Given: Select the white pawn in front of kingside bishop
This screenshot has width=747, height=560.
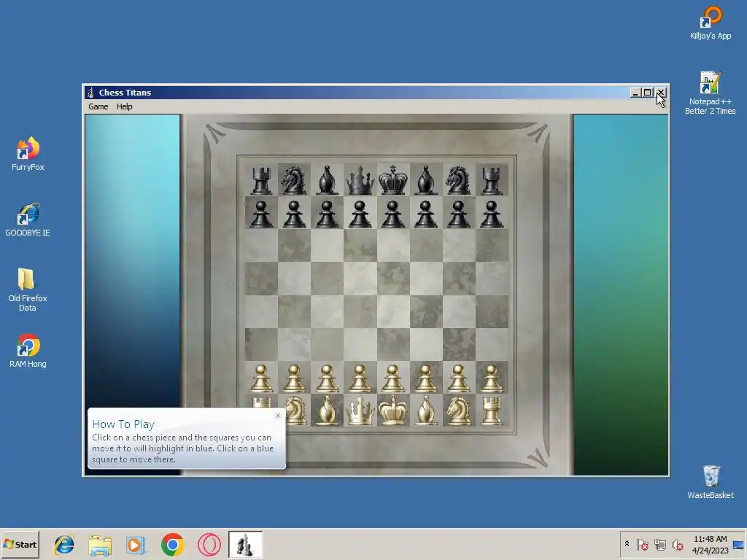Looking at the screenshot, I should pos(425,378).
